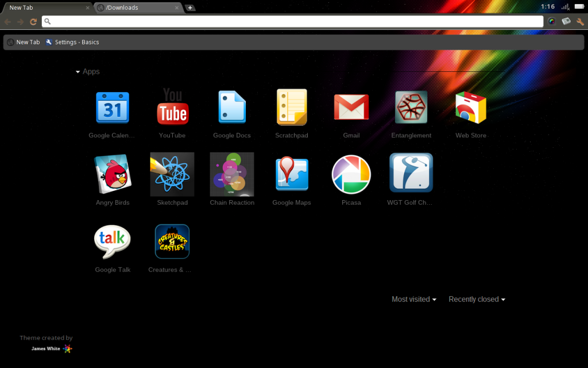Launch the YouTube app

[172, 106]
